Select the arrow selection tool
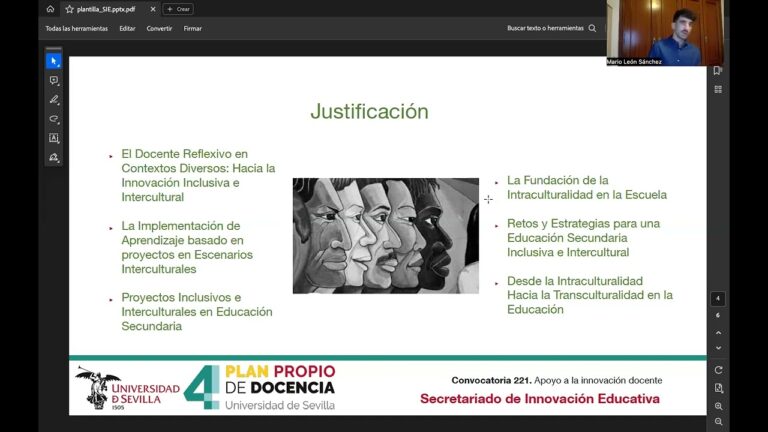 54,61
